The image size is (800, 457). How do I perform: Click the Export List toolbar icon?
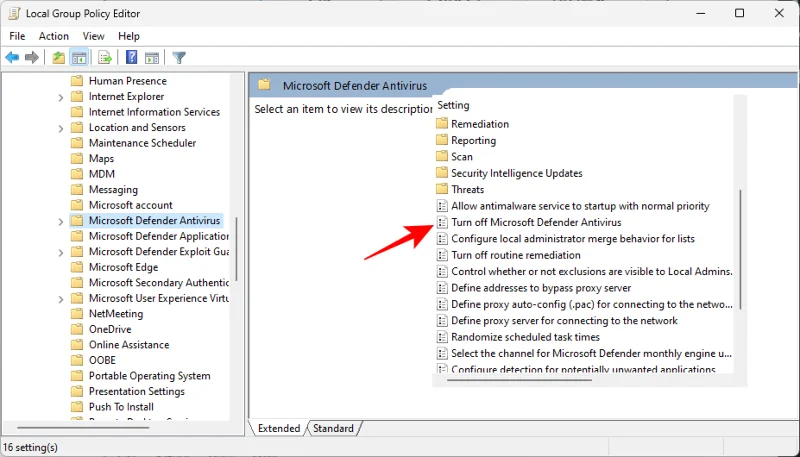[105, 58]
